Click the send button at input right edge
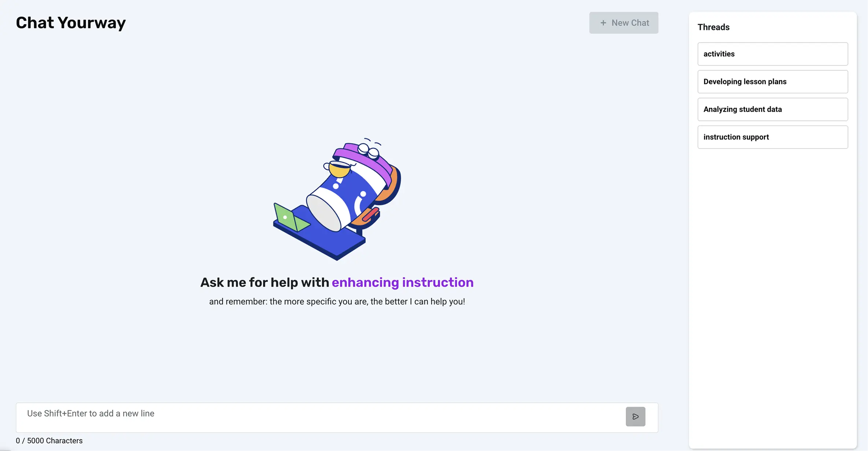This screenshot has width=868, height=451. (636, 417)
